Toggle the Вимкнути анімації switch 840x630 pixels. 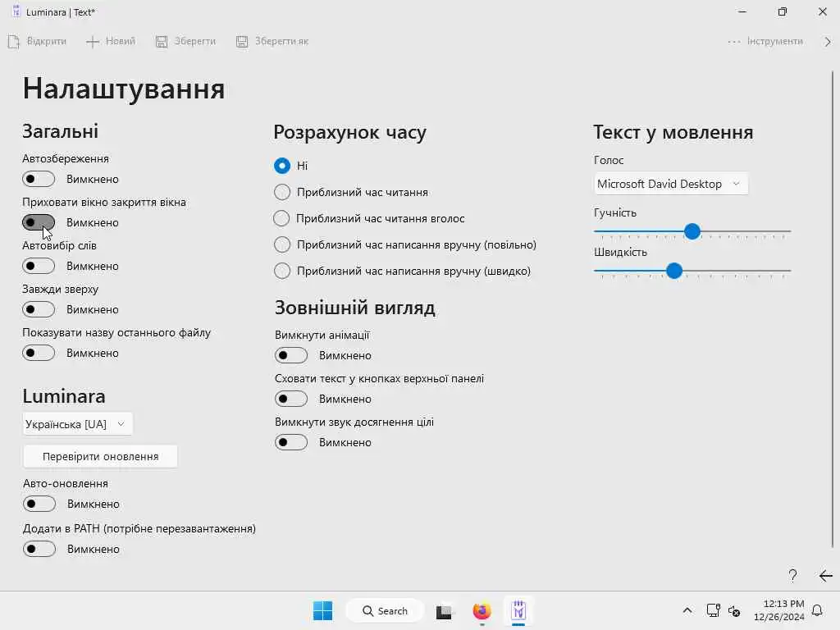[291, 355]
